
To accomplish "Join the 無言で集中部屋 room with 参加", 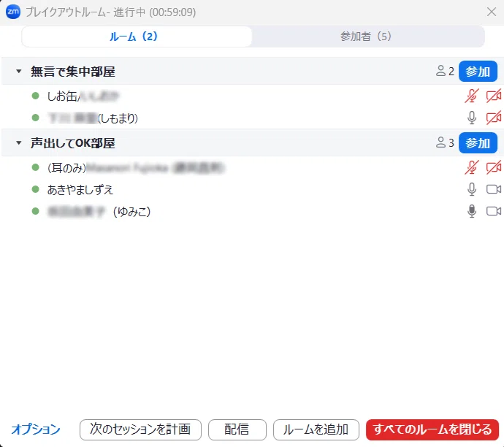I will coord(478,72).
